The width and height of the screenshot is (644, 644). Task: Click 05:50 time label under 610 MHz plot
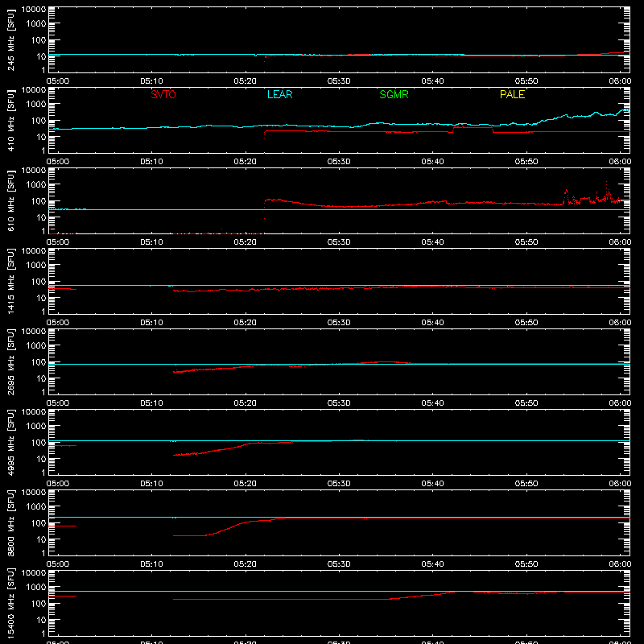[x=526, y=242]
